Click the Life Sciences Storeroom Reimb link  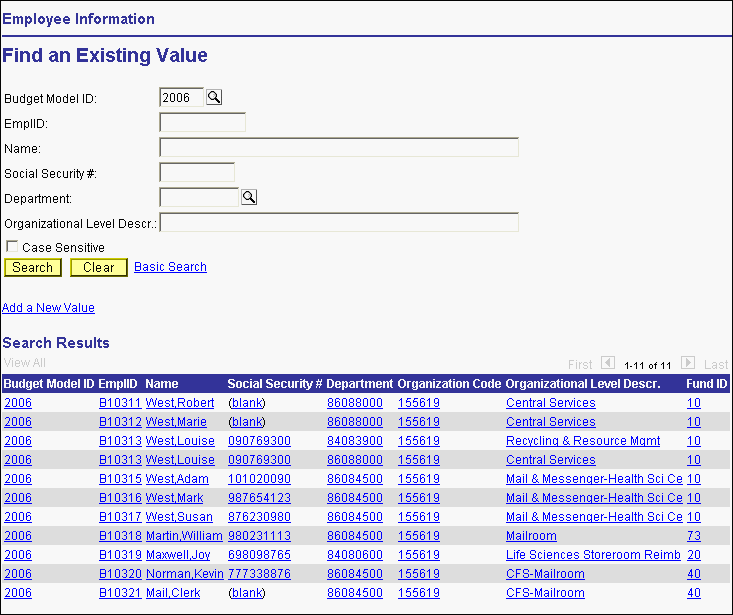[593, 555]
